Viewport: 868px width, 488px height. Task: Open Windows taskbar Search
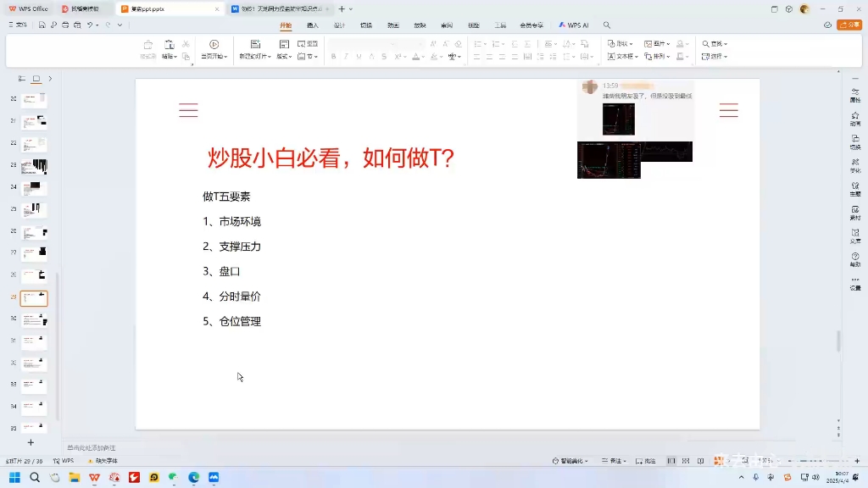[35, 478]
